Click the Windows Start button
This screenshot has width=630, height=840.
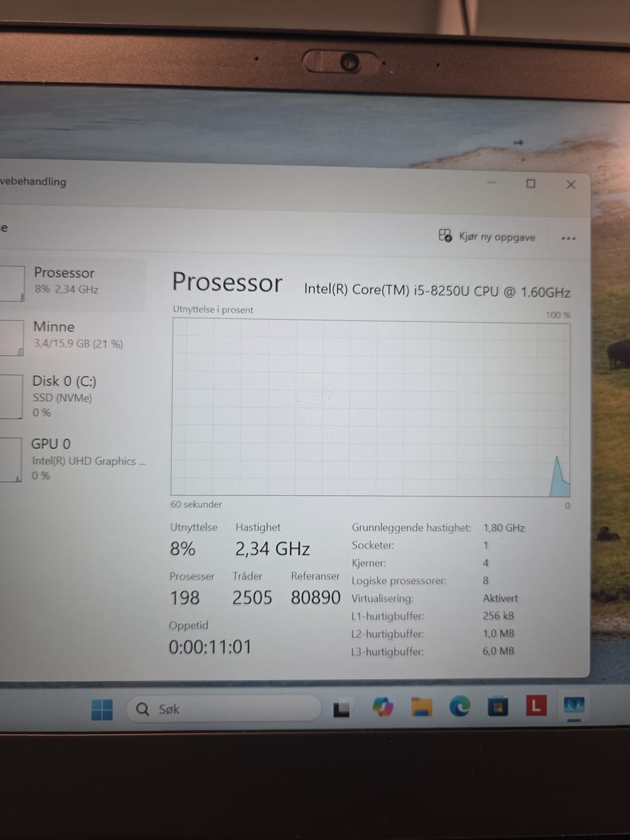pyautogui.click(x=102, y=709)
